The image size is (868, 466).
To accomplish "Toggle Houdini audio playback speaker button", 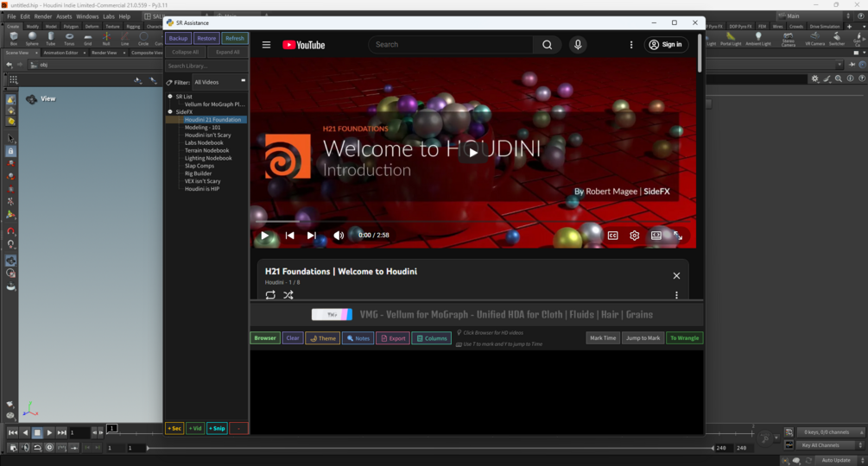I will pyautogui.click(x=25, y=448).
